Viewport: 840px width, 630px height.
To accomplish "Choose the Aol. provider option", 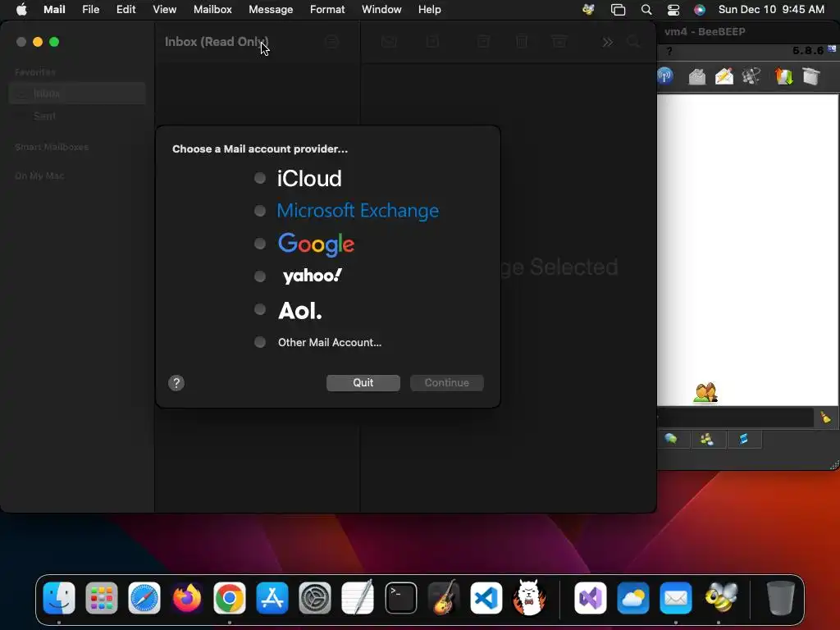I will tap(260, 309).
